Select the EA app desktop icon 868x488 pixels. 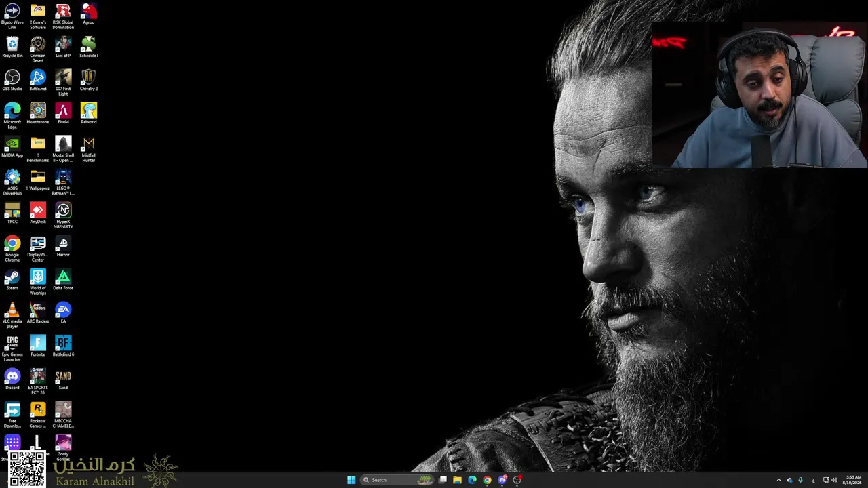click(63, 313)
